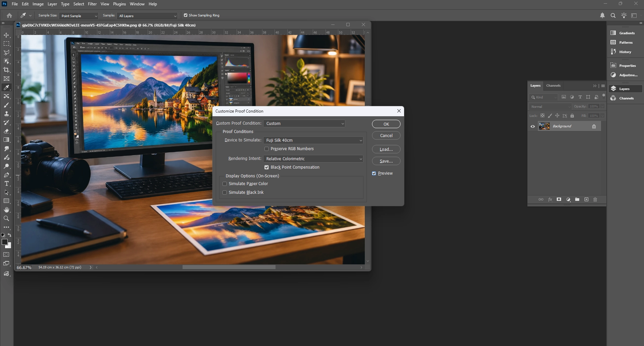Image resolution: width=644 pixels, height=346 pixels.
Task: Click the search icon in the top bar
Action: [x=613, y=15]
